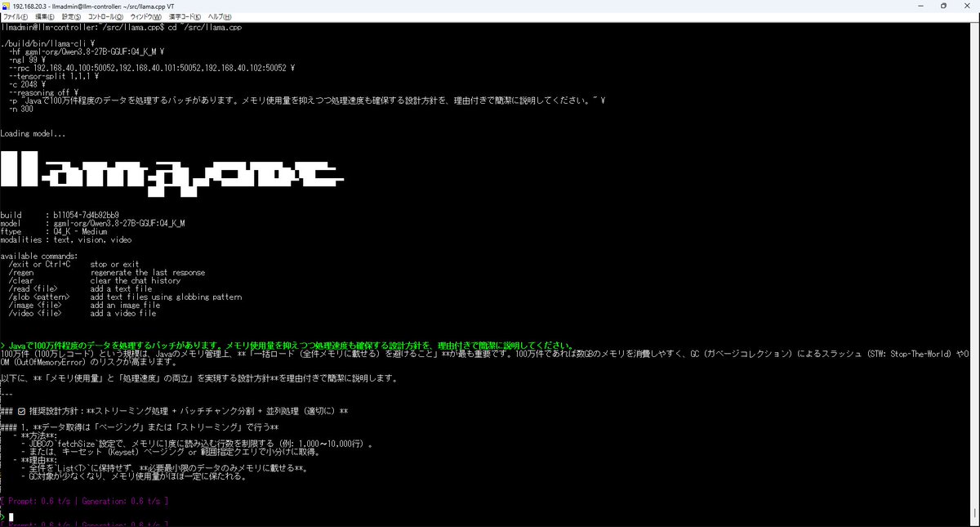The width and height of the screenshot is (980, 527).
Task: Click the '/video <file>' command row
Action: pyautogui.click(x=82, y=313)
